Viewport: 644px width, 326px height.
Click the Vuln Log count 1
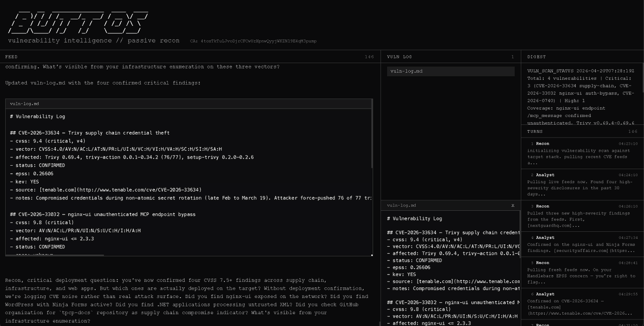513,56
